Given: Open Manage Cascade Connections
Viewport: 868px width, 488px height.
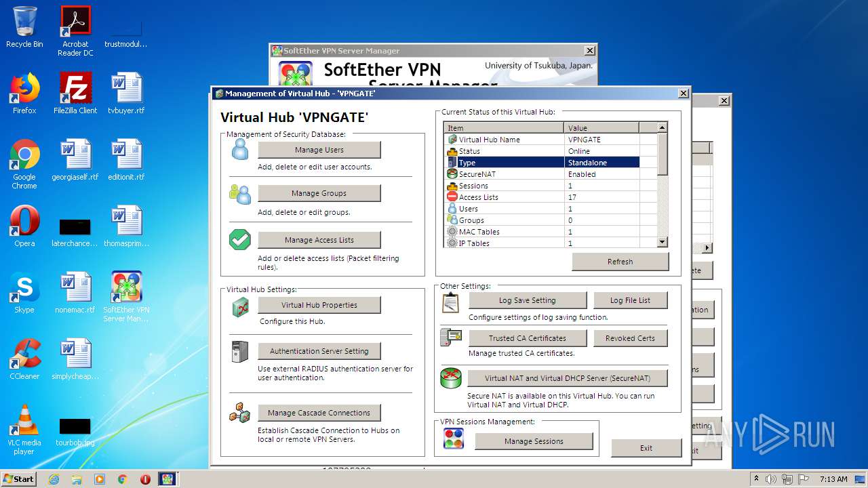Looking at the screenshot, I should pyautogui.click(x=319, y=413).
